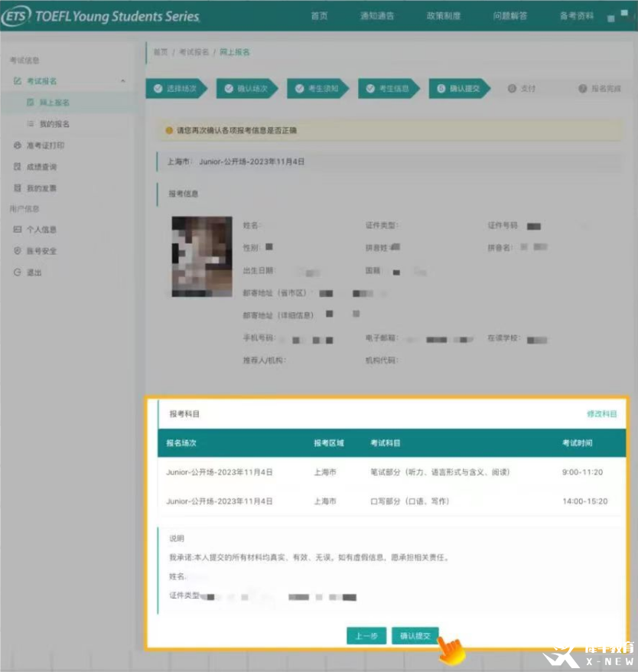The height and width of the screenshot is (672, 638).
Task: Click the checkmark icon on 考生须知 step
Action: [300, 88]
